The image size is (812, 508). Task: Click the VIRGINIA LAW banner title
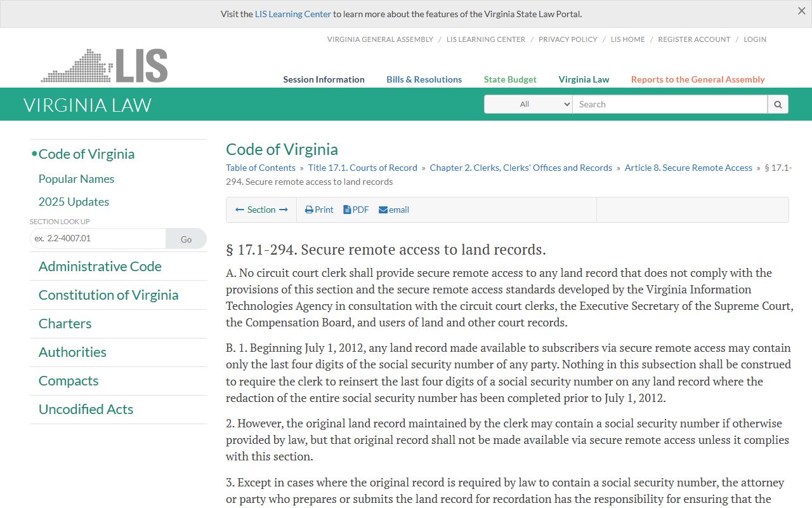pyautogui.click(x=88, y=105)
